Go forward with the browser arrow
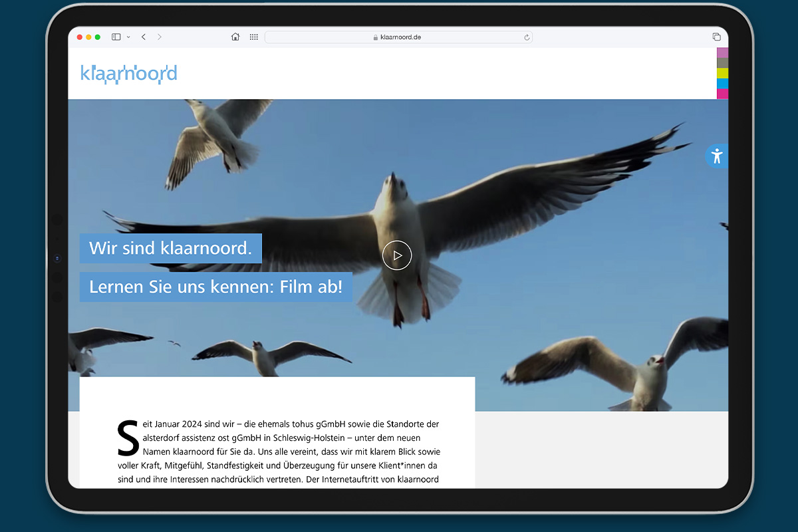 point(160,37)
